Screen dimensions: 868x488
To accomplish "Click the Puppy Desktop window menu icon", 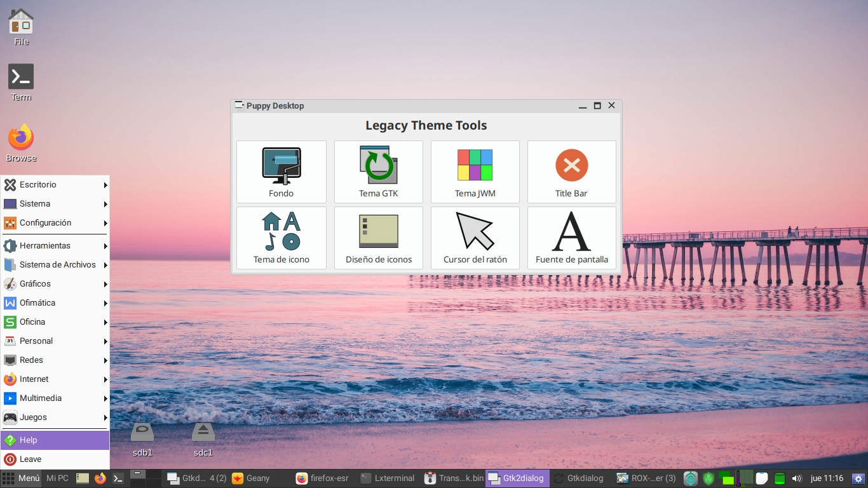I will [x=239, y=105].
